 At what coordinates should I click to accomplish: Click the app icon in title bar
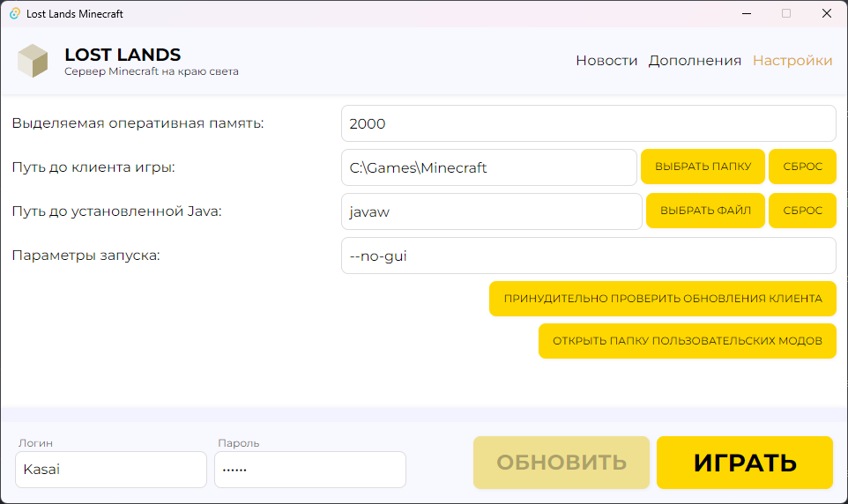click(x=15, y=13)
